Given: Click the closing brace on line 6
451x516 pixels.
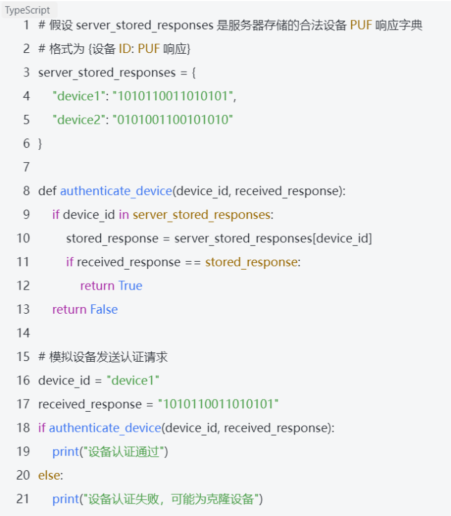Looking at the screenshot, I should click(x=40, y=144).
